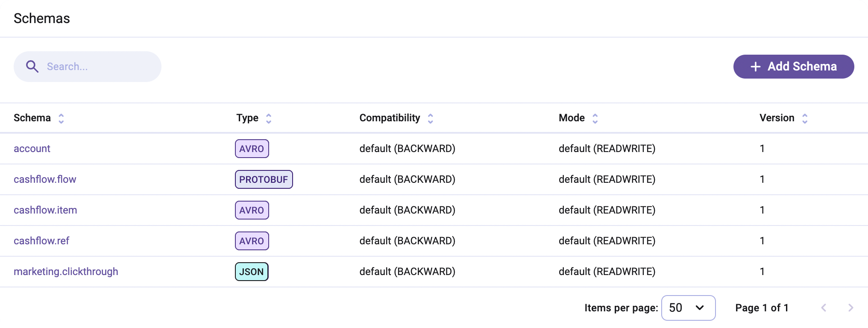
Task: Open the cashflow.item schema
Action: point(45,210)
